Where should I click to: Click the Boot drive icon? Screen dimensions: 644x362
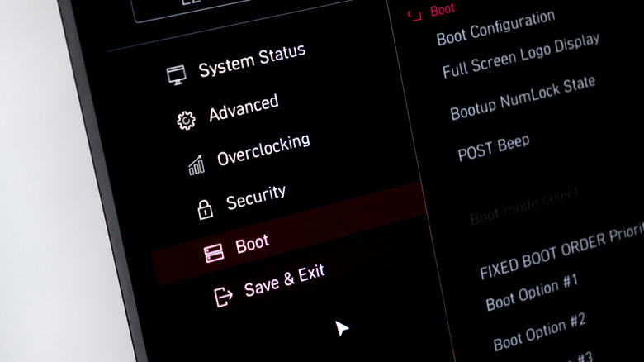[214, 253]
